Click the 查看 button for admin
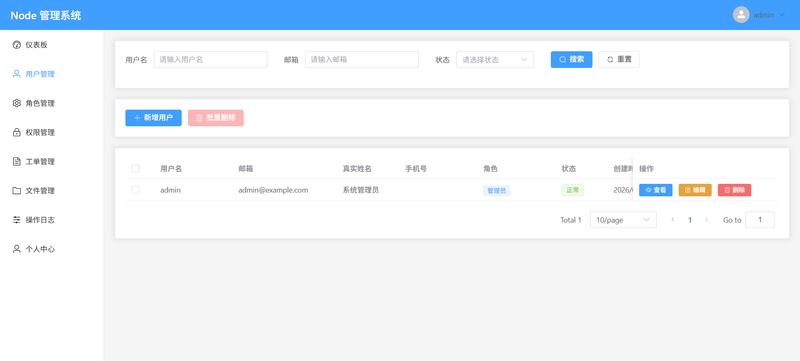Viewport: 800px width, 361px height. click(656, 190)
